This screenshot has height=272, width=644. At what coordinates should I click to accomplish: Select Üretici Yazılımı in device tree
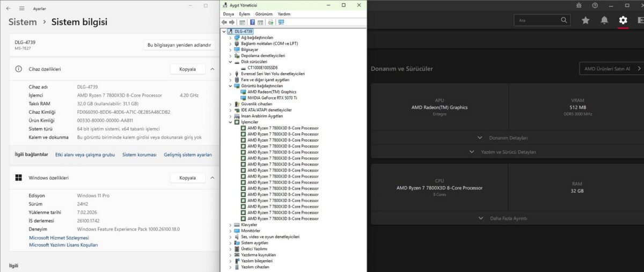click(254, 249)
